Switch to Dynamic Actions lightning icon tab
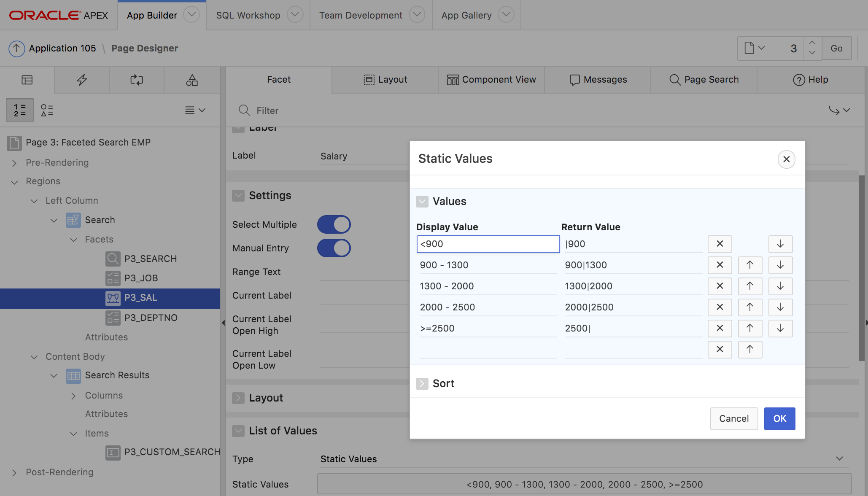 coord(82,80)
